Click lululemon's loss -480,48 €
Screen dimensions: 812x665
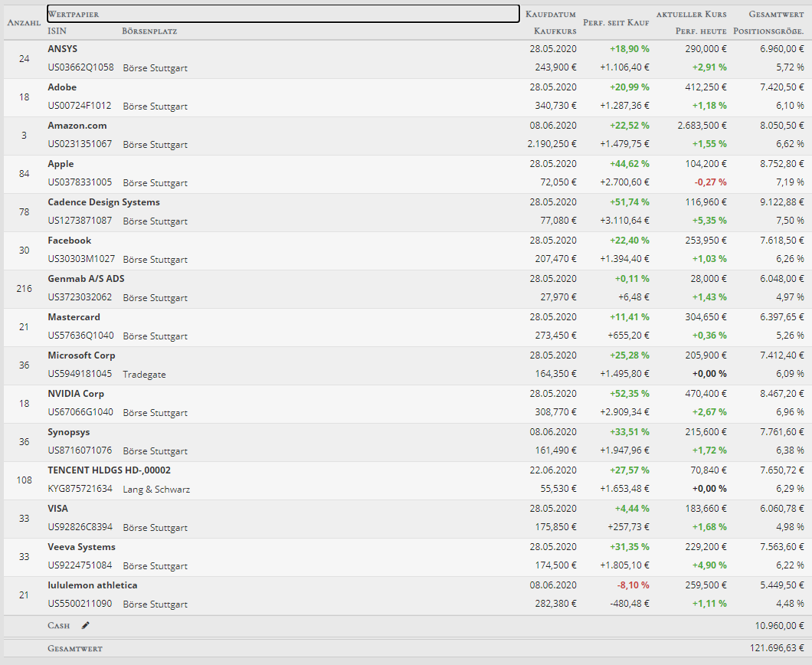(x=629, y=604)
